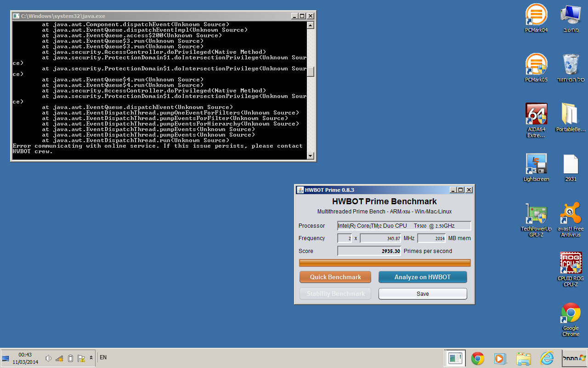Launch Windows Media Player from the taskbar

coord(500,358)
